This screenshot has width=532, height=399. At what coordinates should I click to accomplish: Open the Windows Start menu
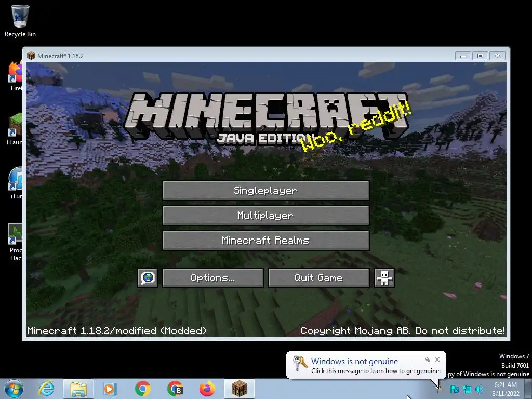click(14, 389)
